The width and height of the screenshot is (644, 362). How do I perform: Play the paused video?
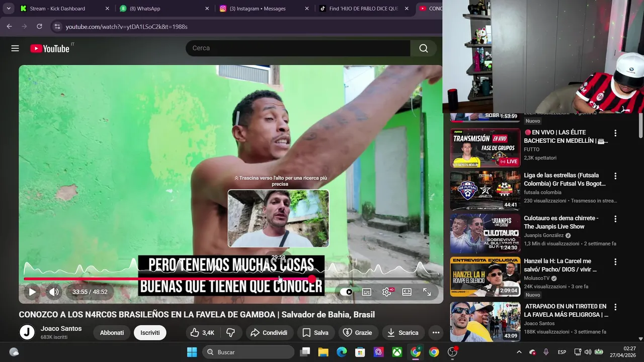tap(32, 292)
